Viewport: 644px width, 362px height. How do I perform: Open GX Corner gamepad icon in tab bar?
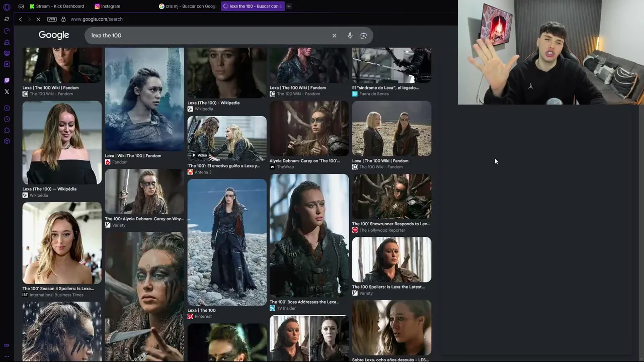21,6
